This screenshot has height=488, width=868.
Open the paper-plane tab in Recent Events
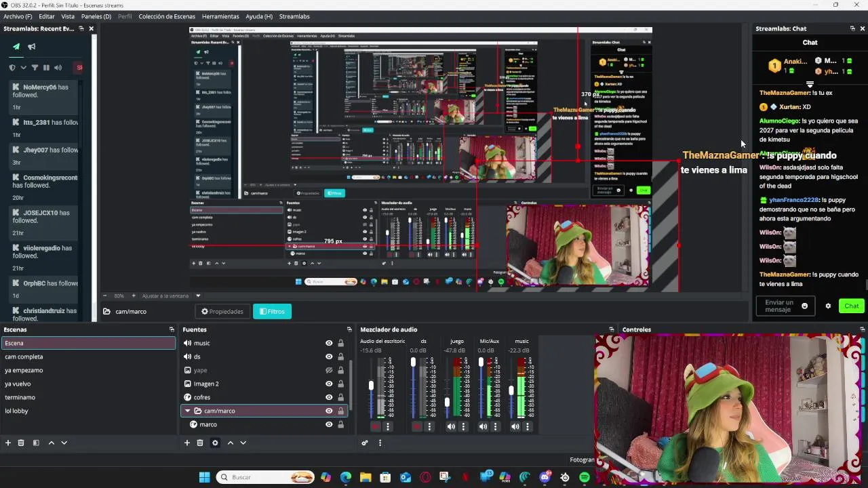[x=16, y=47]
